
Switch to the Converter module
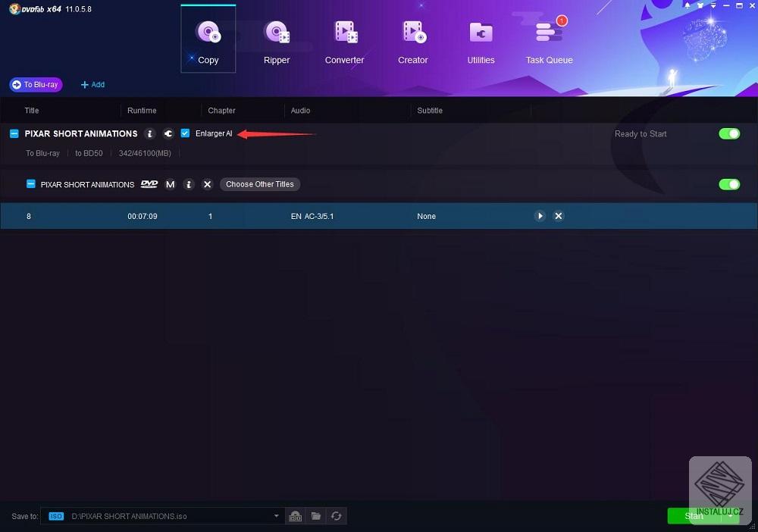(x=344, y=39)
